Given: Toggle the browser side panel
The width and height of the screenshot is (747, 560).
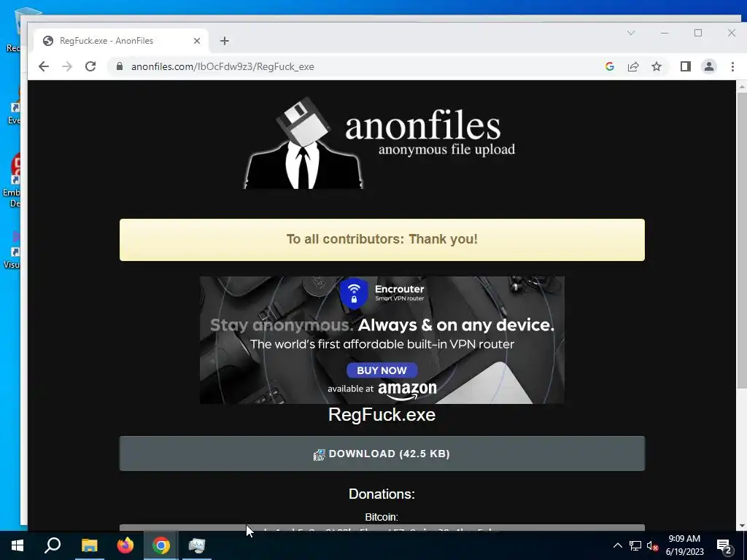Looking at the screenshot, I should (686, 66).
